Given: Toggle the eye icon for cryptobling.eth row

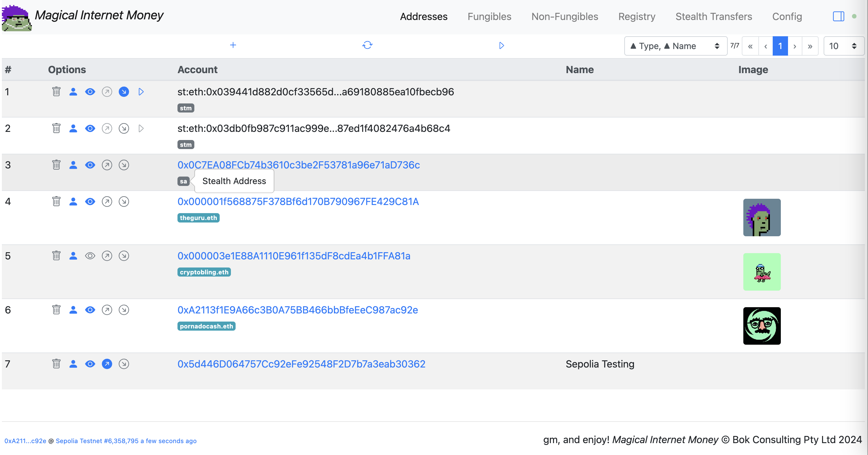Looking at the screenshot, I should click(x=90, y=256).
